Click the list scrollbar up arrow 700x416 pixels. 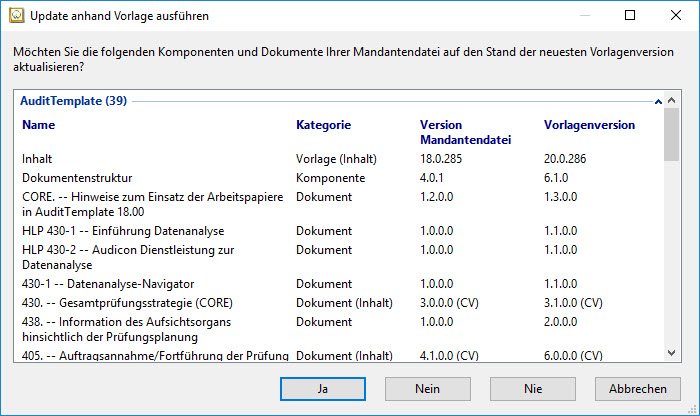click(672, 101)
